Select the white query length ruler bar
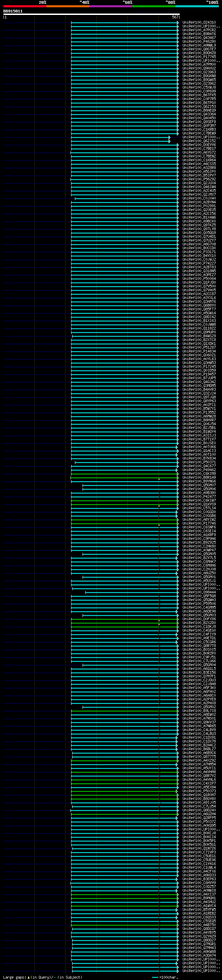Screen dimensions: 222x980 (x=92, y=15)
